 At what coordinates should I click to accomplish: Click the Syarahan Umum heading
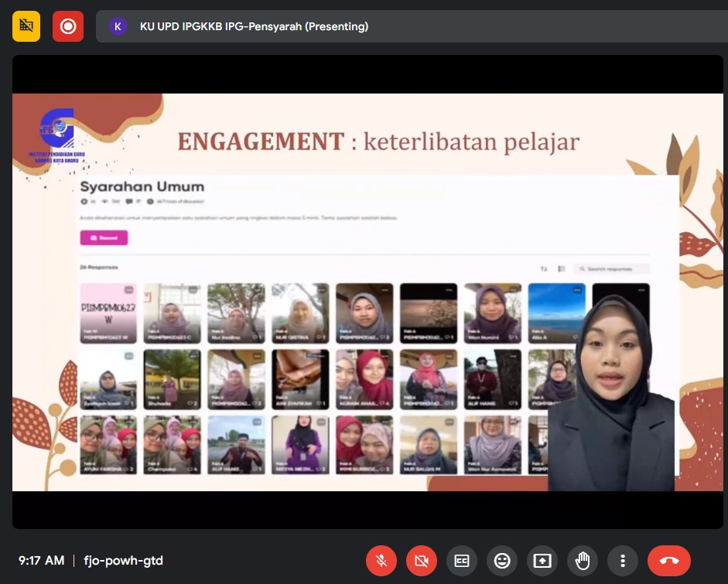coord(142,186)
